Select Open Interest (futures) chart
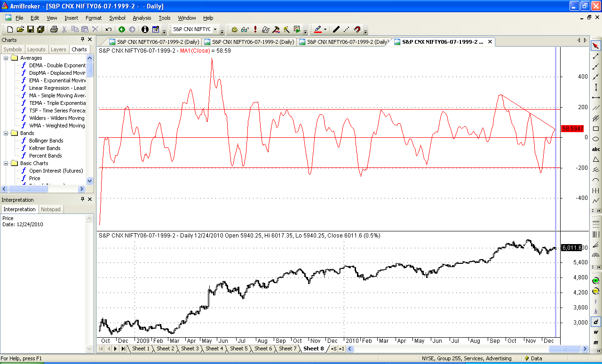 point(56,171)
